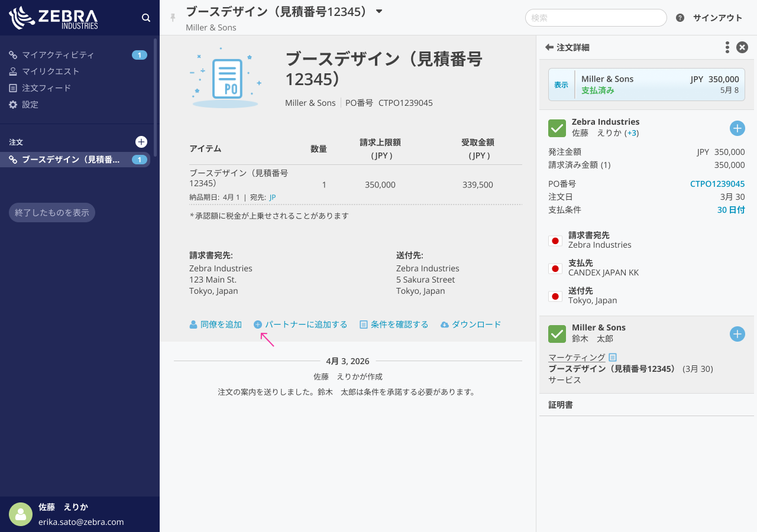Click the sidebar scrollbar

[x=155, y=98]
